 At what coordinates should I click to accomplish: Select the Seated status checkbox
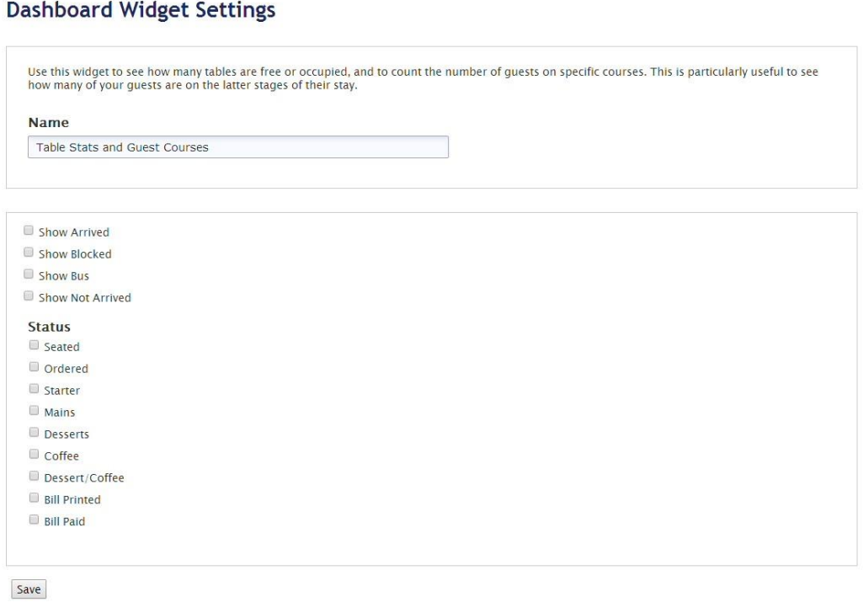(x=34, y=345)
